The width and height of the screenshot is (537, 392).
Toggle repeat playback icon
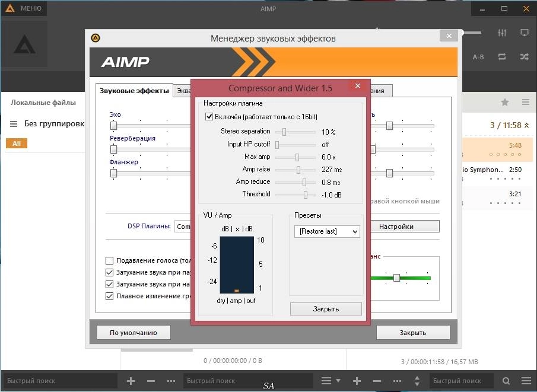pos(502,57)
